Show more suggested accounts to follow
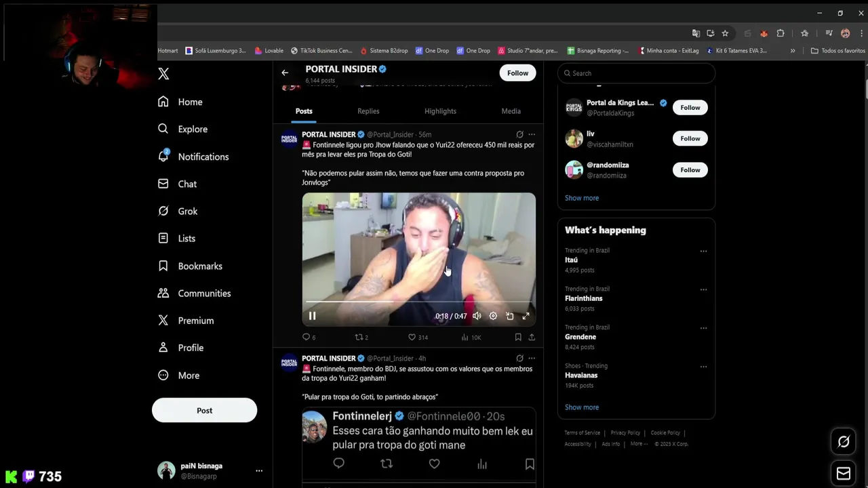Screen dimensions: 868x488 (x=582, y=198)
